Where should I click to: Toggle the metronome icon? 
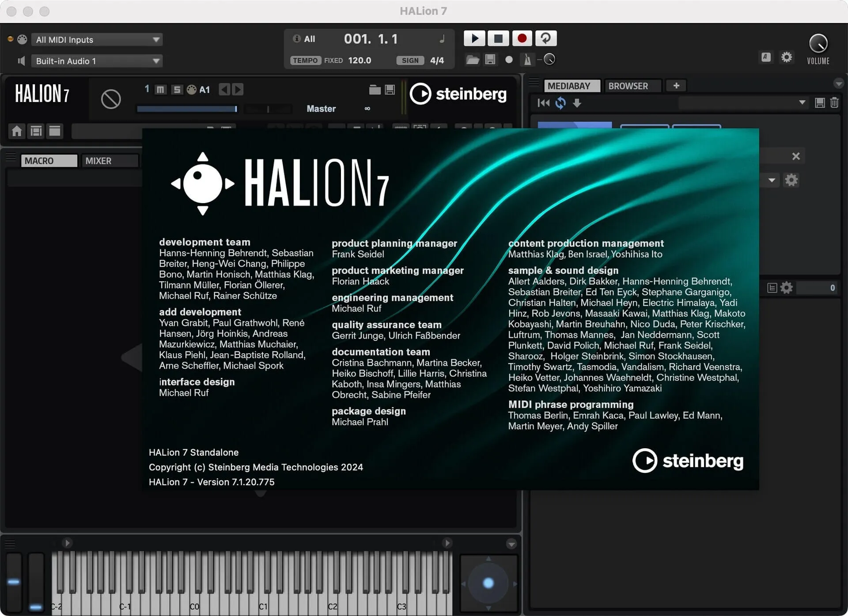pyautogui.click(x=527, y=60)
